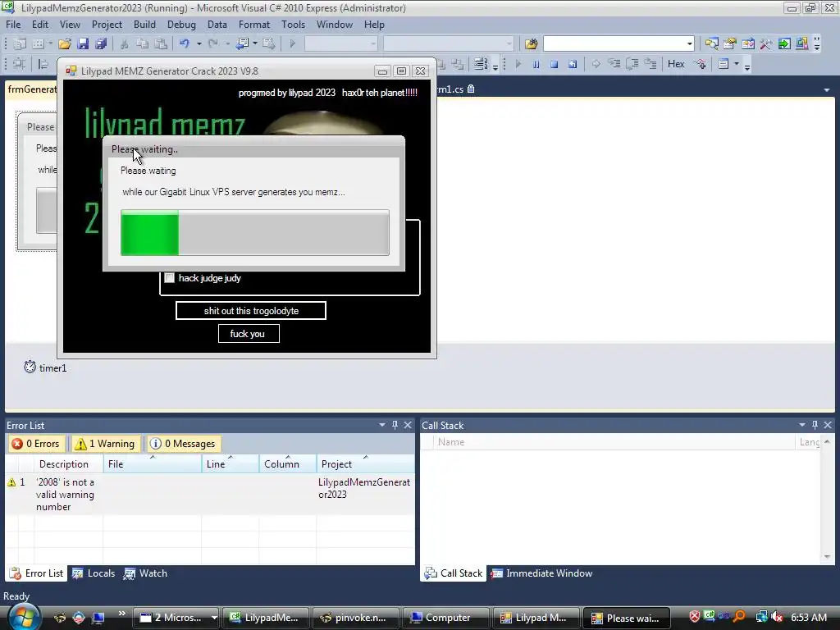
Task: Click the Windows Start orb
Action: 24,617
